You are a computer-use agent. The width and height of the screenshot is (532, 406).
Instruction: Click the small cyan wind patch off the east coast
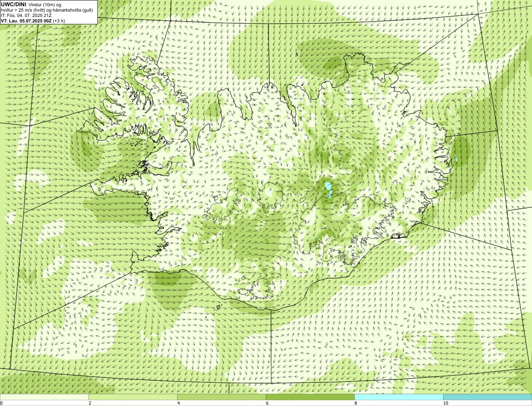coord(456,159)
